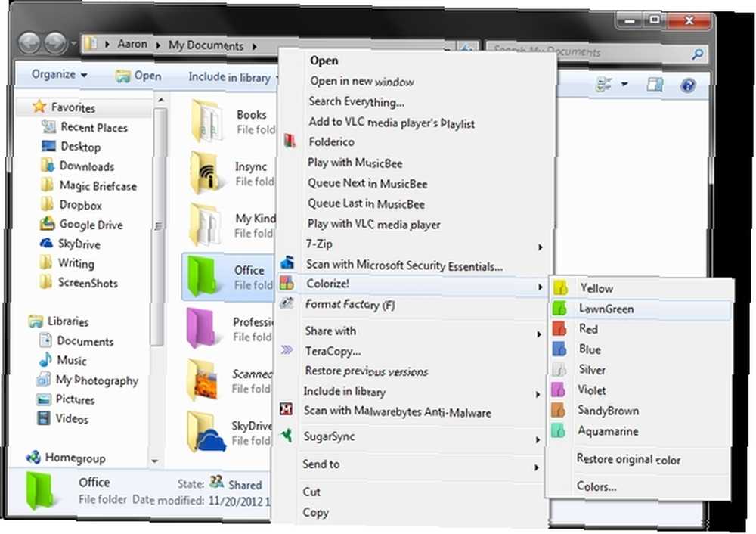
Task: Expand the SugarSync submenu arrow
Action: coord(537,439)
